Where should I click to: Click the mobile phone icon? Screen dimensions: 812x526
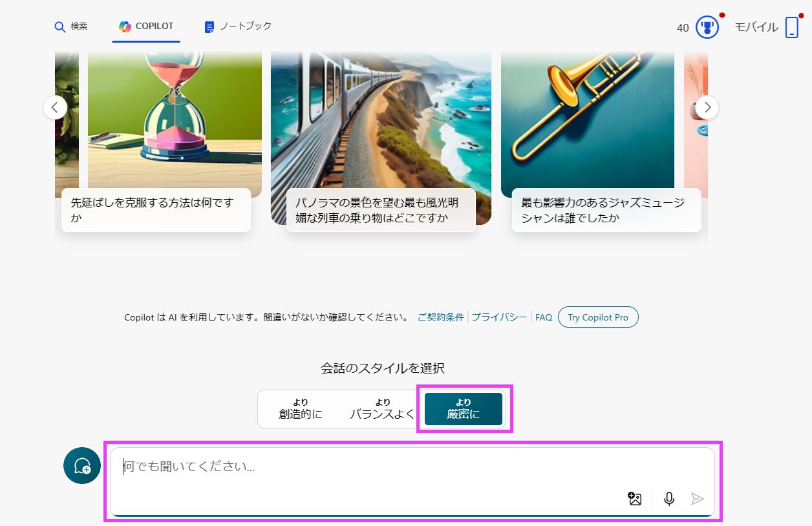click(792, 28)
